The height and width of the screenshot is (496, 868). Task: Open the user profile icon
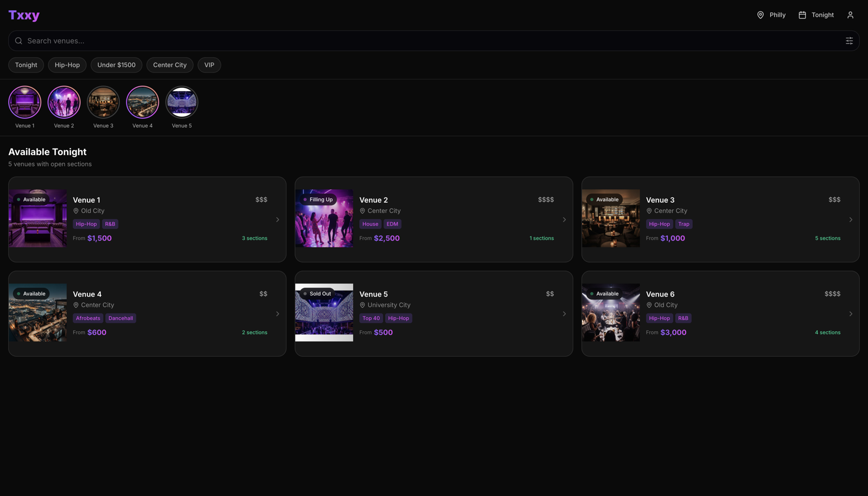coord(850,15)
